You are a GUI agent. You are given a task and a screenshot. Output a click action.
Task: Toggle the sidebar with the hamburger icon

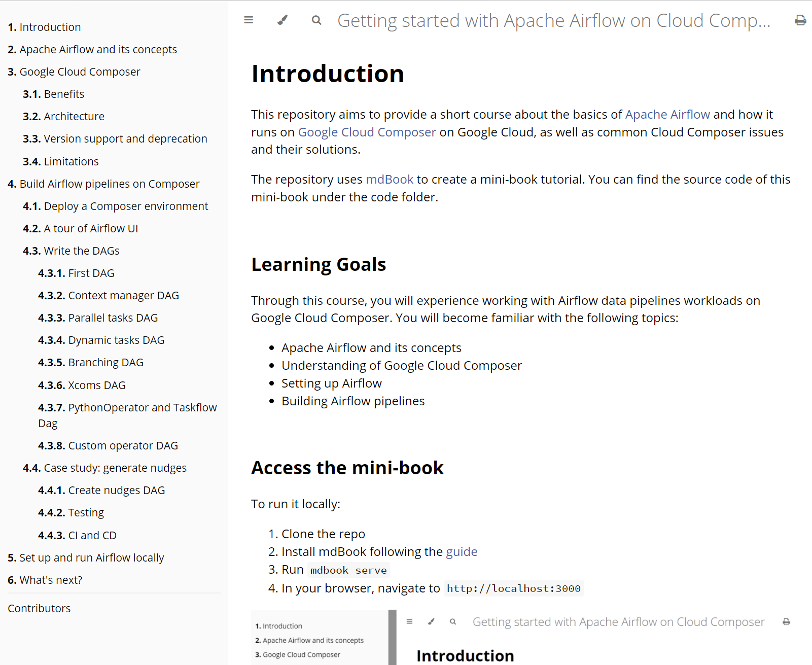[249, 20]
